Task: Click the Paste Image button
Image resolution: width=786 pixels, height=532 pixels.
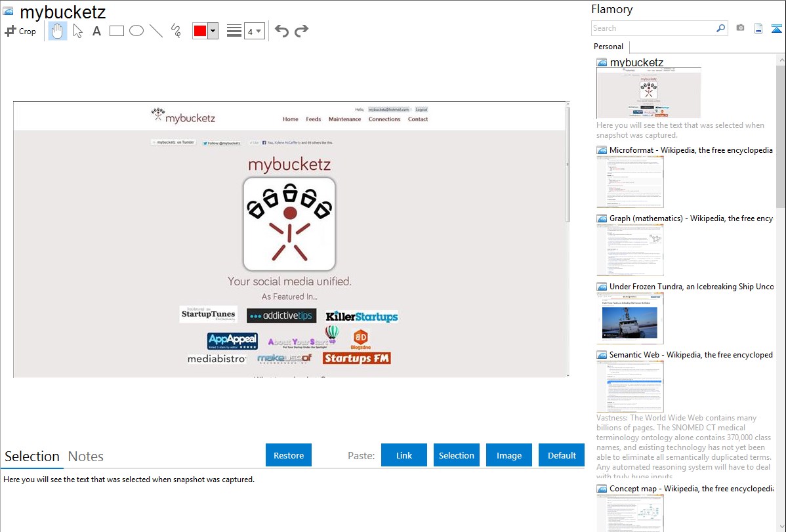Action: tap(508, 455)
